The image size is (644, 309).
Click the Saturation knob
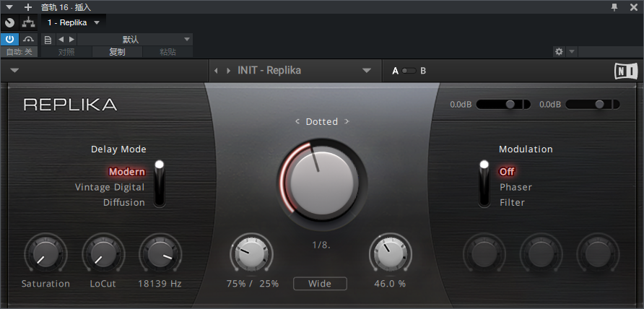[45, 253]
